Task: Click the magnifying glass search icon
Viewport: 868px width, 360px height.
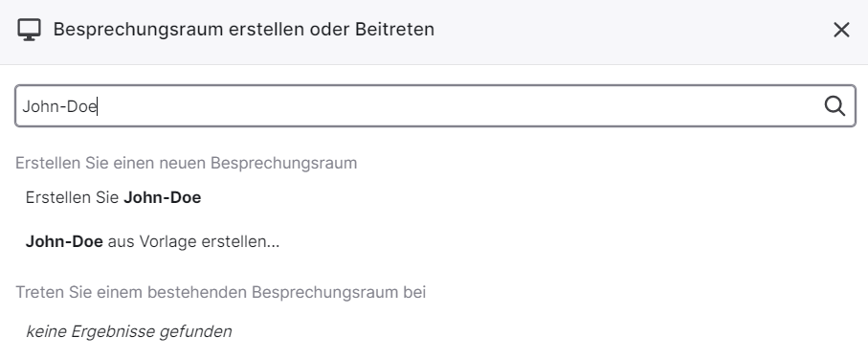Action: [x=835, y=105]
